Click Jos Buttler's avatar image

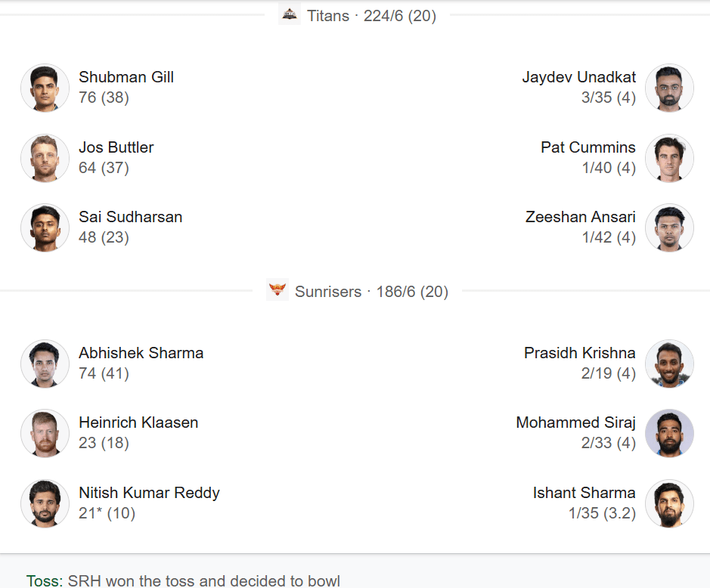coord(45,158)
